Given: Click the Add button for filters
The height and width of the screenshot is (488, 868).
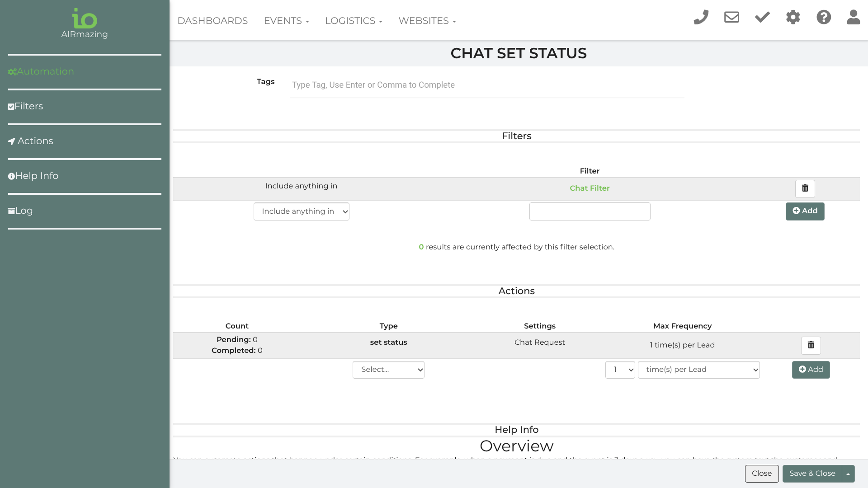Looking at the screenshot, I should [805, 211].
